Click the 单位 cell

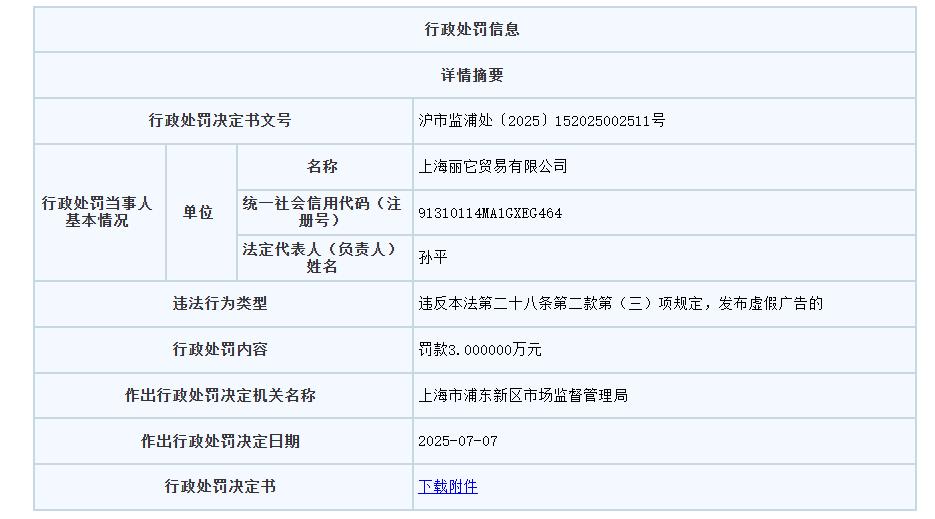point(198,212)
